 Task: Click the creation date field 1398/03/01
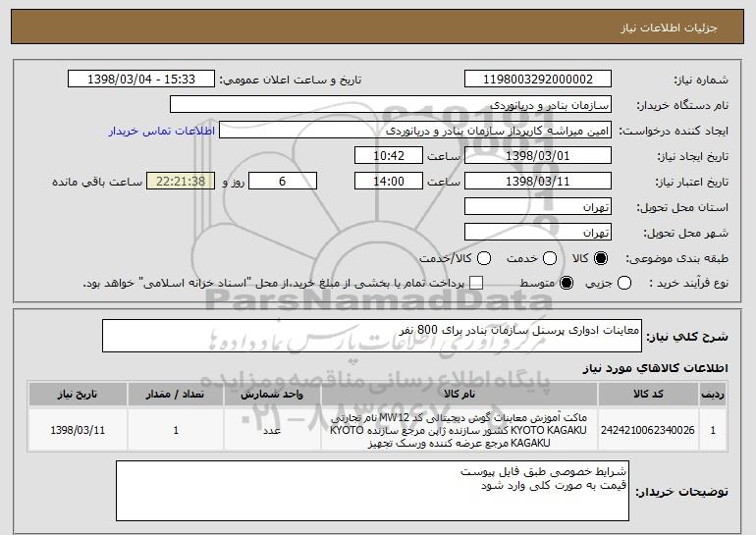538,156
